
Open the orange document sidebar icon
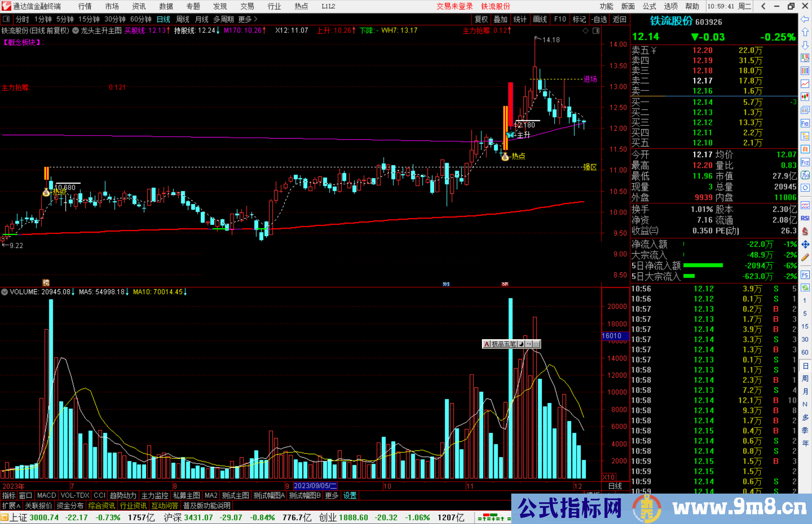click(805, 149)
